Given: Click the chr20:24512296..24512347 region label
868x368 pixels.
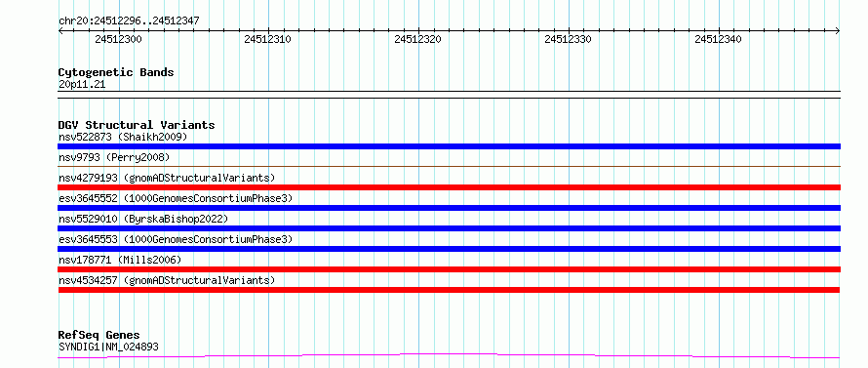Looking at the screenshot, I should 129,21.
